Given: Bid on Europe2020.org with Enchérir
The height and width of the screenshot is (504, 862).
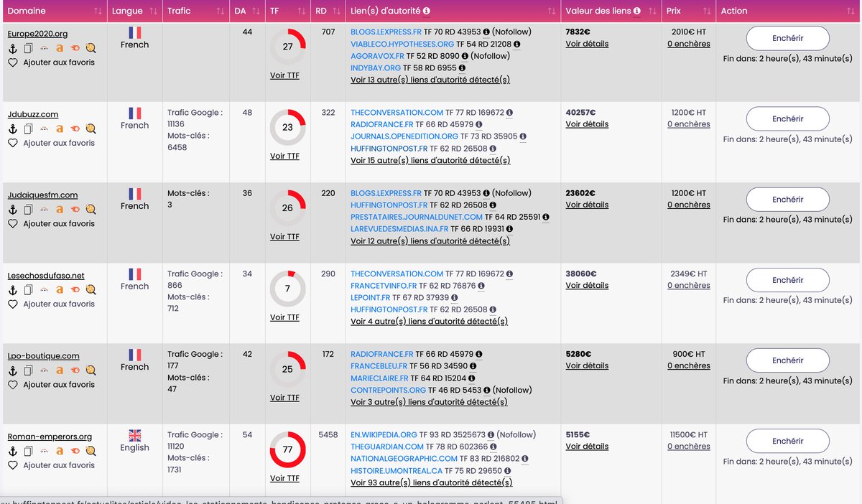Looking at the screenshot, I should pos(788,38).
